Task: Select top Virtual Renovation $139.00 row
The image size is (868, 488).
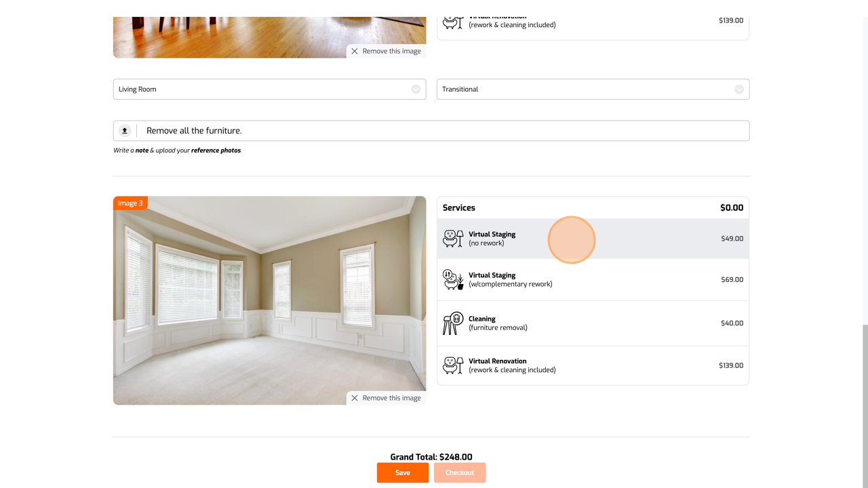Action: pyautogui.click(x=593, y=28)
